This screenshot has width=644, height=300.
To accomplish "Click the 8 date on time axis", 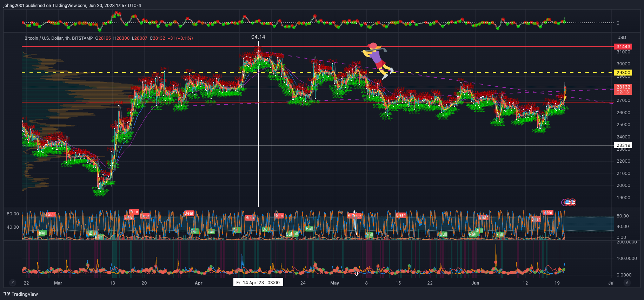I will 366,283.
